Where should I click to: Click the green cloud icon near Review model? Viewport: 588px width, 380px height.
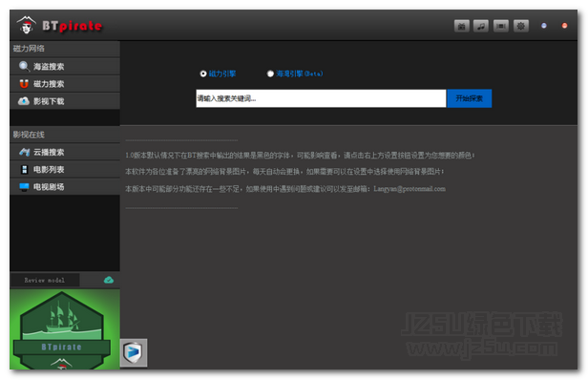[x=109, y=280]
